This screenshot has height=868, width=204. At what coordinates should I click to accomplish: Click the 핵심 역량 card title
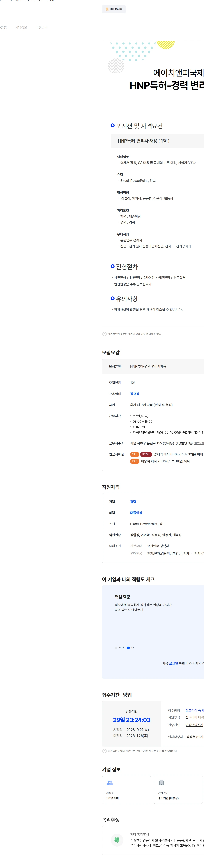click(x=123, y=597)
